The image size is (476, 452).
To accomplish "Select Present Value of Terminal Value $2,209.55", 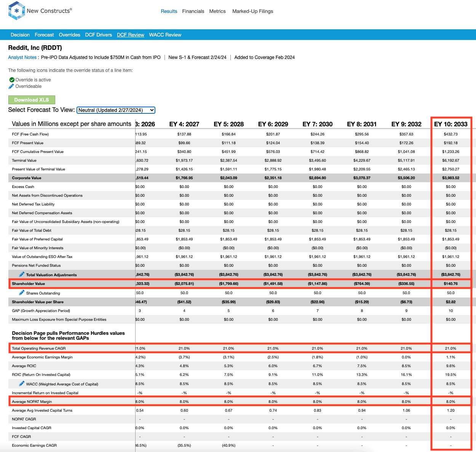I will (x=362, y=169).
